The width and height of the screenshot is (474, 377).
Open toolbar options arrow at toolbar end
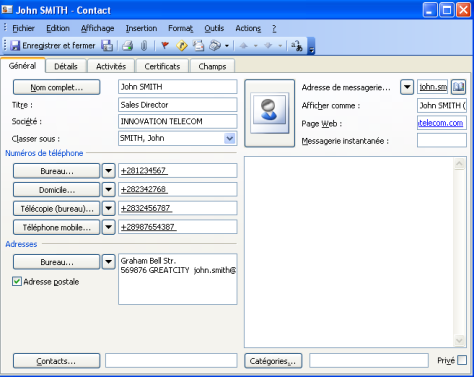(x=311, y=46)
